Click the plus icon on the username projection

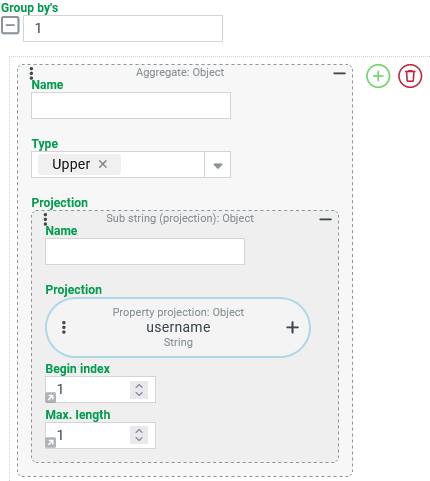pos(292,327)
